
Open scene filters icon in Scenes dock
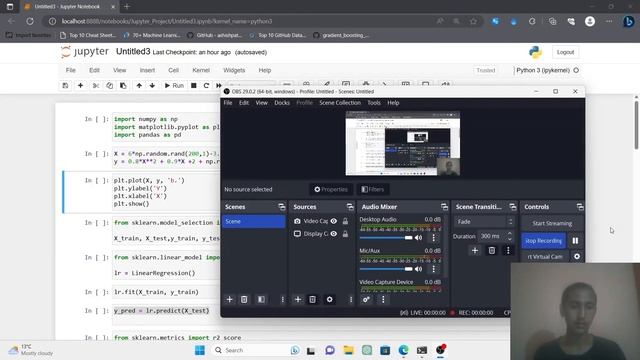click(261, 300)
